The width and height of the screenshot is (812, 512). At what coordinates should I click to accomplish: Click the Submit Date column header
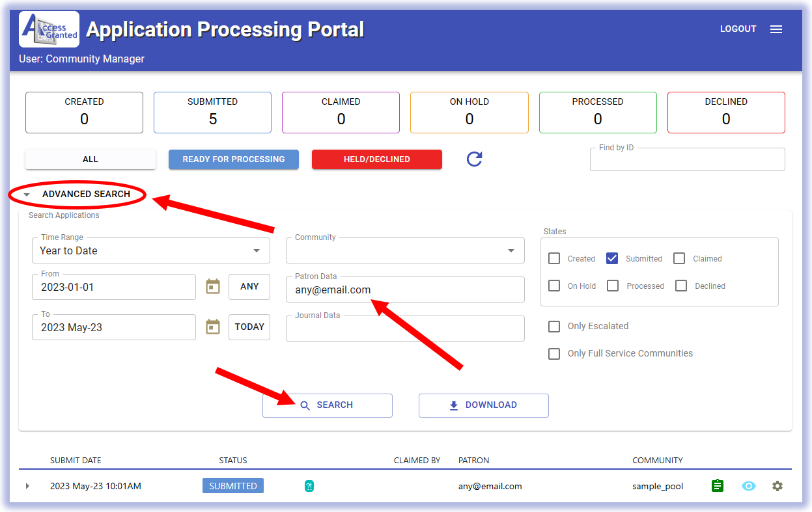tap(76, 460)
